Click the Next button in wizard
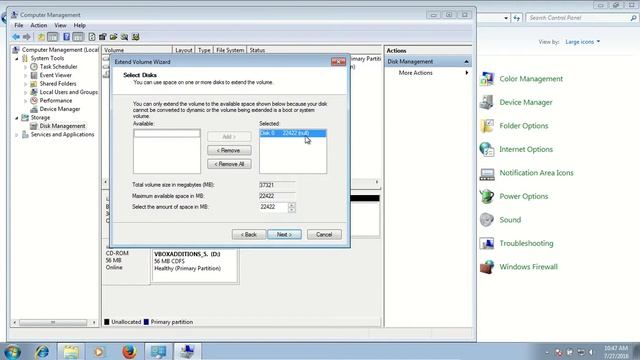 284,234
